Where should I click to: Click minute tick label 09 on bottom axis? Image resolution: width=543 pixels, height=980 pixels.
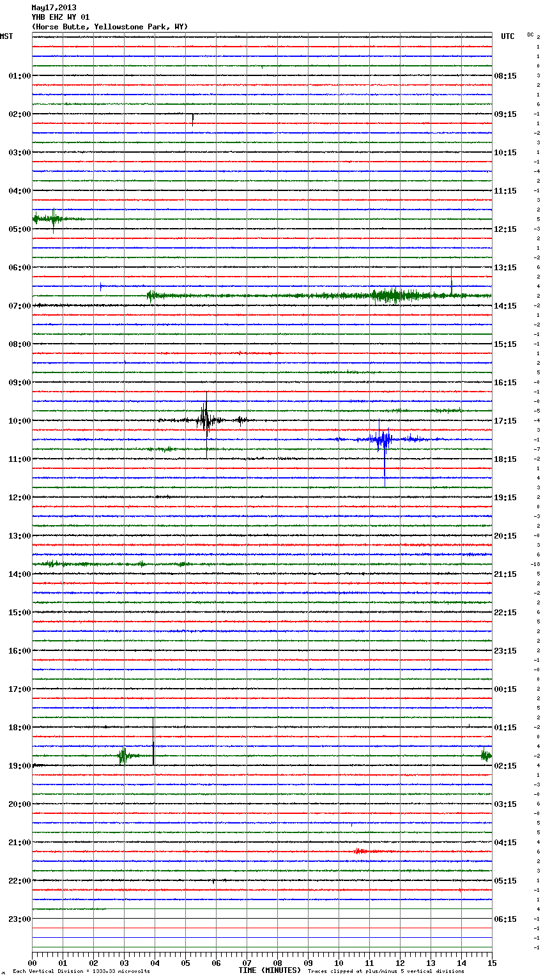click(308, 963)
